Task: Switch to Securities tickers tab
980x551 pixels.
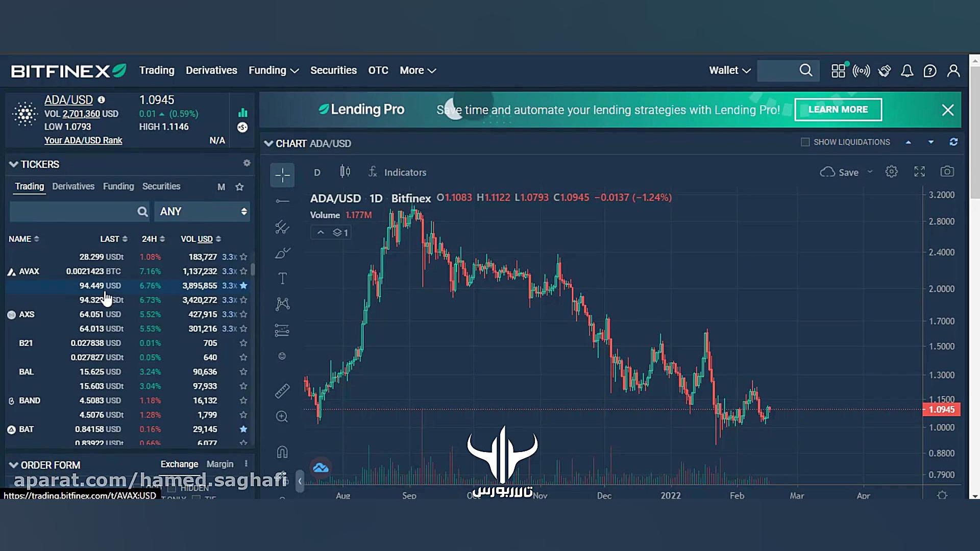Action: tap(161, 186)
